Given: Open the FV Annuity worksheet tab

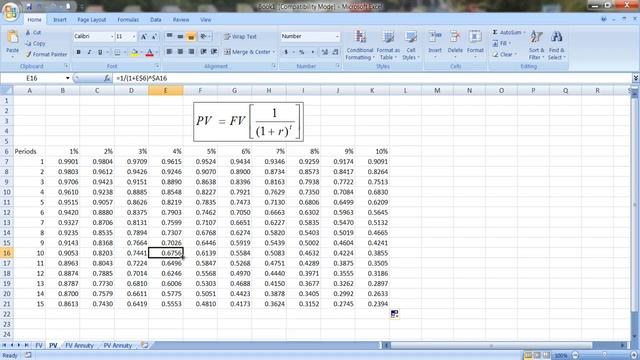Looking at the screenshot, I should (x=79, y=345).
